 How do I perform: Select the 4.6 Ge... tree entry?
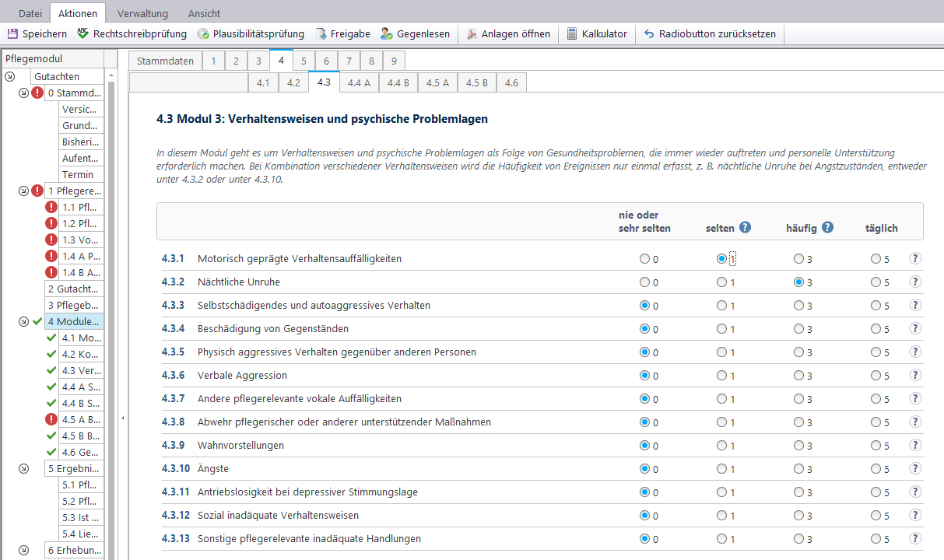coord(81,452)
